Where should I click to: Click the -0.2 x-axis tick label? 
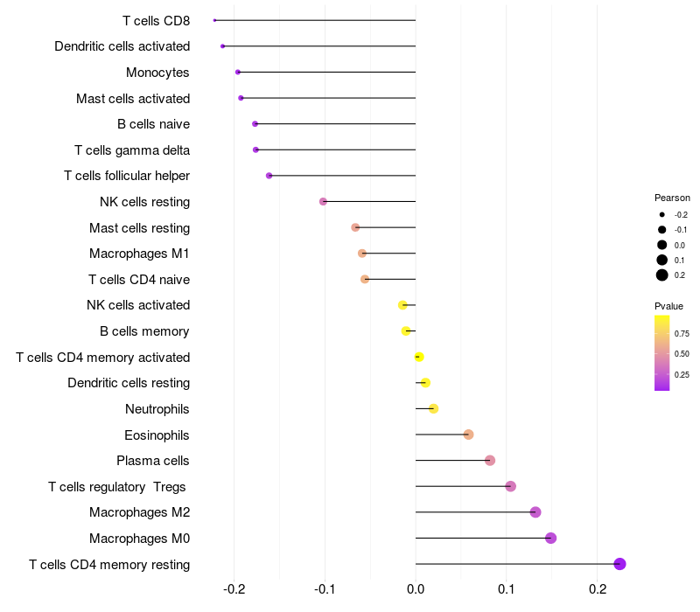(234, 589)
